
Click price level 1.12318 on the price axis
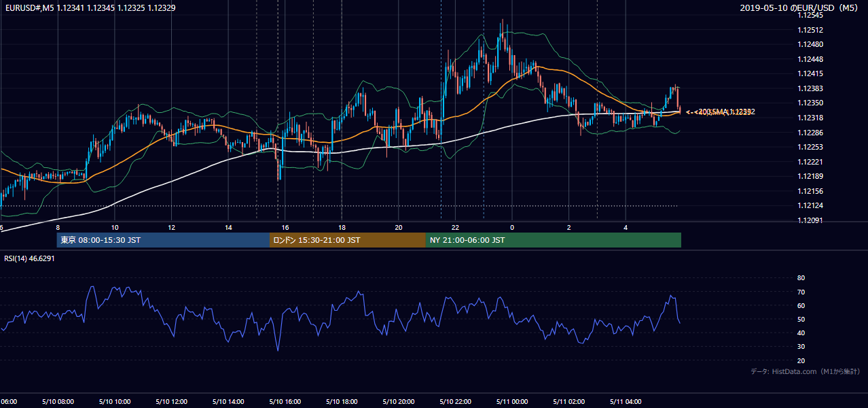pyautogui.click(x=810, y=118)
